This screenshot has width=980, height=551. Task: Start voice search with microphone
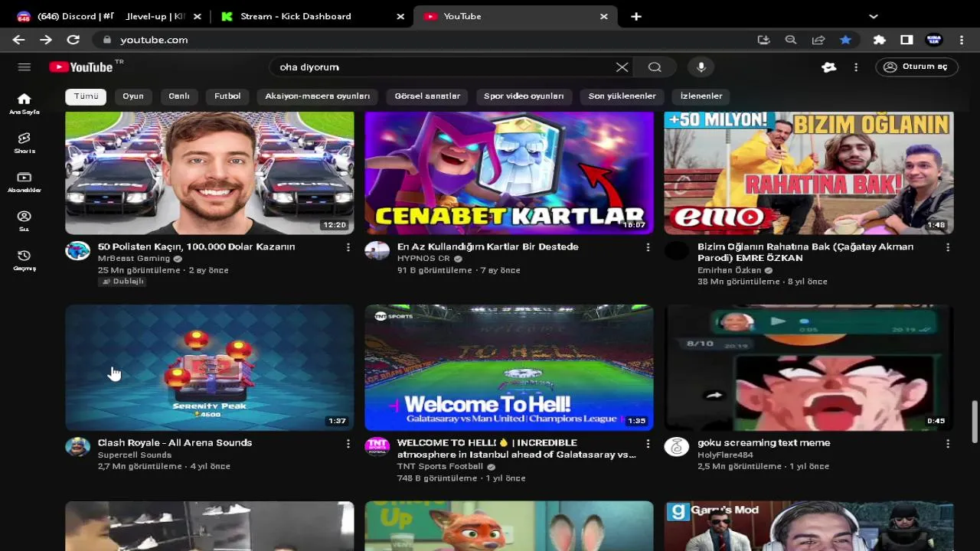click(x=701, y=67)
